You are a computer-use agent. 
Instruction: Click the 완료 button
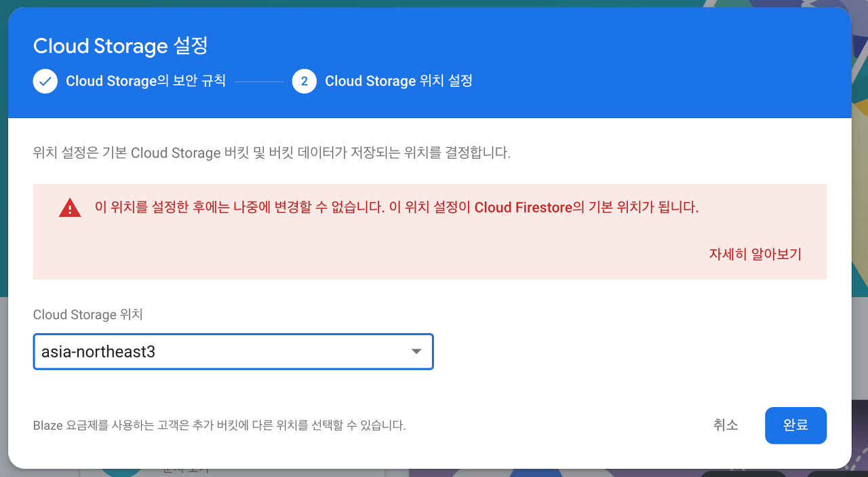click(x=795, y=425)
